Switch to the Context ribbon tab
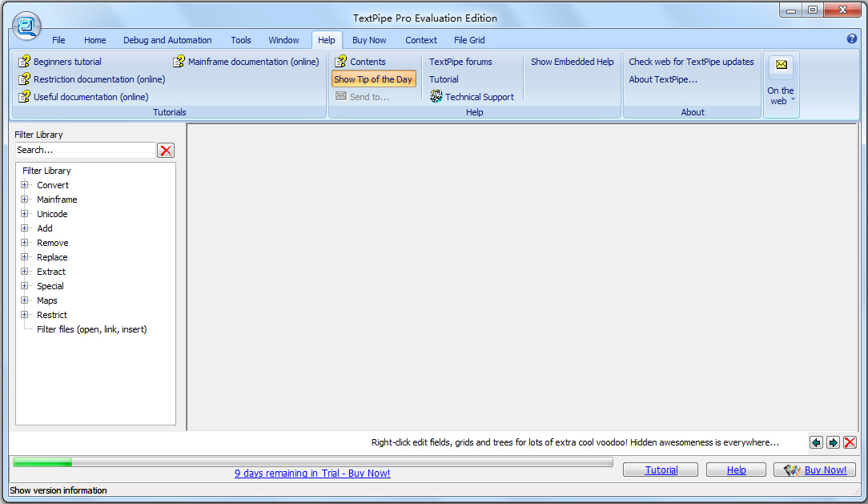The width and height of the screenshot is (868, 504). coord(420,40)
